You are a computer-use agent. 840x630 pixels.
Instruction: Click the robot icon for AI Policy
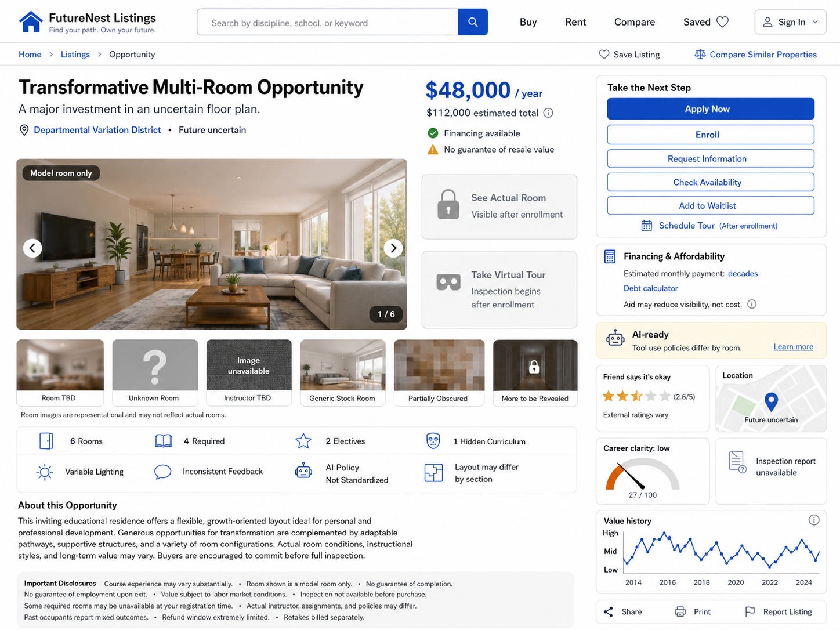click(303, 471)
